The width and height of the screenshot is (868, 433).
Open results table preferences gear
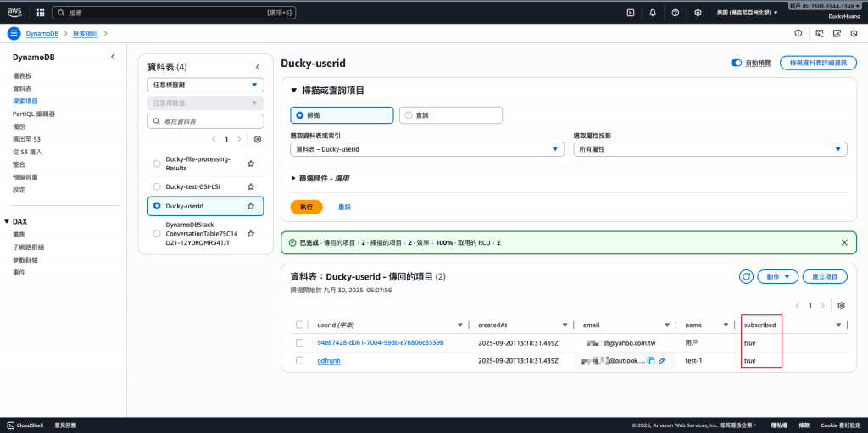pyautogui.click(x=842, y=306)
